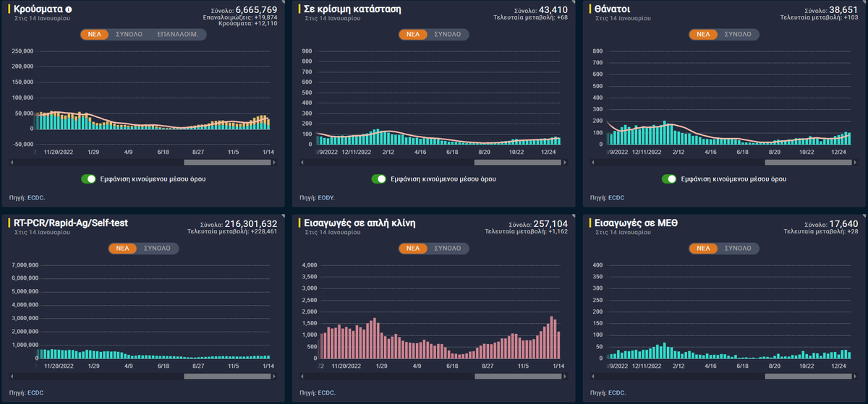This screenshot has width=868, height=404.
Task: Click the RT-PCR/Rapid-Ag/Self-test panel title
Action: 71,223
